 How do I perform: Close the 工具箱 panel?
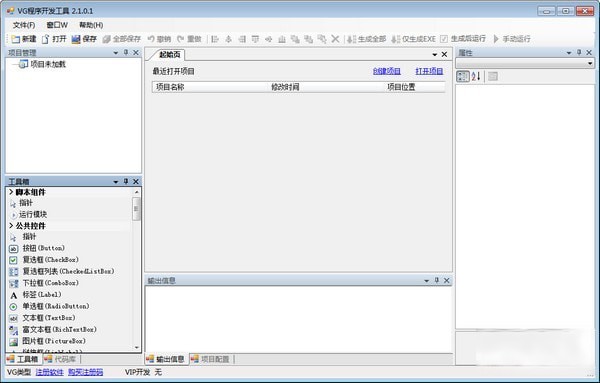pos(136,182)
